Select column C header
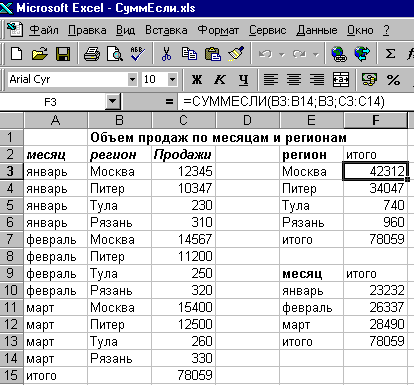Screen dimensions: 414x385 click(x=183, y=120)
